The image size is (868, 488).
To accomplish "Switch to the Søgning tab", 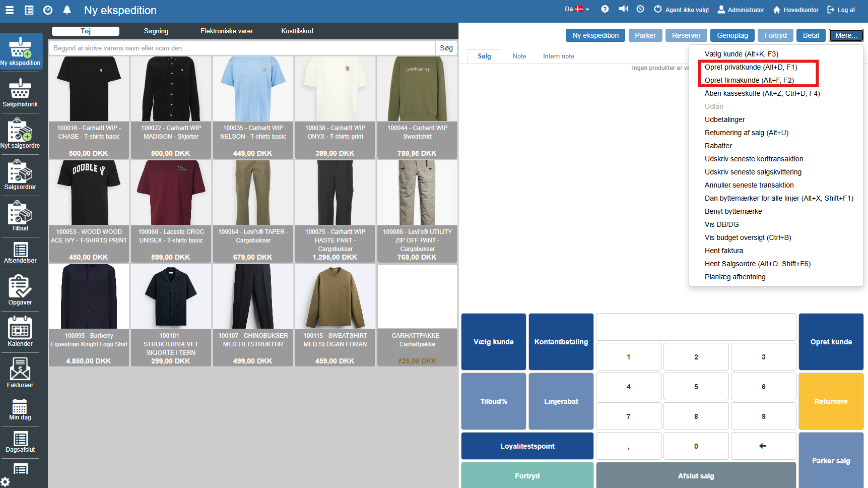I will (156, 31).
